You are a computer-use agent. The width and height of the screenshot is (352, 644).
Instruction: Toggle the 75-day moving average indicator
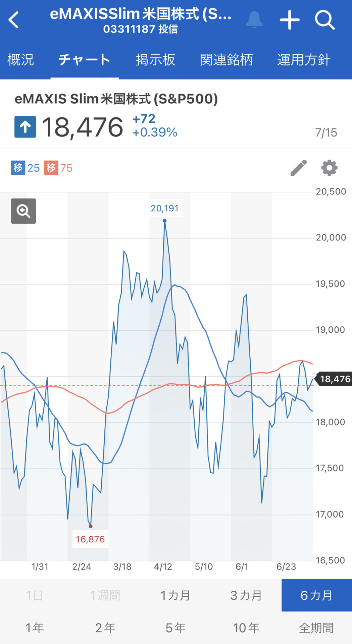pos(58,168)
